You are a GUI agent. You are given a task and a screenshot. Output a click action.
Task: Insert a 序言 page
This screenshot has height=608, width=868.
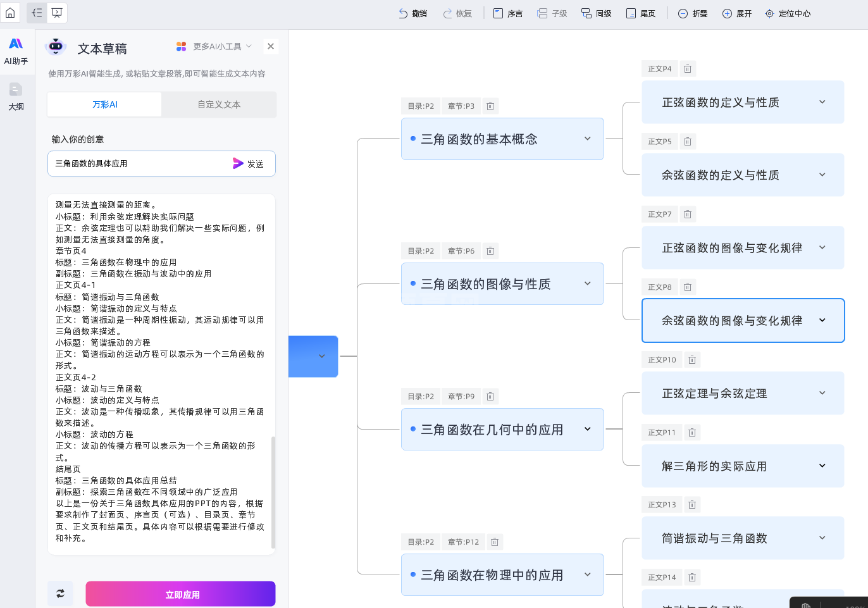click(x=507, y=13)
